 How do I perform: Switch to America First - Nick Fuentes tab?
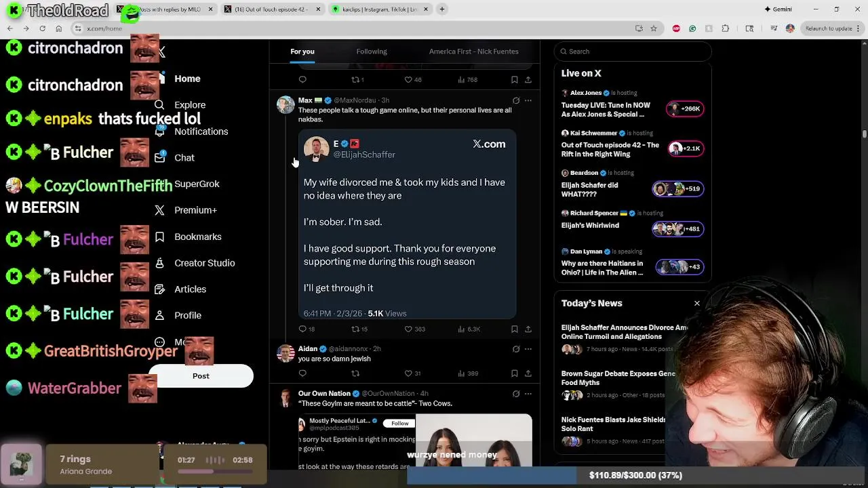coord(473,52)
